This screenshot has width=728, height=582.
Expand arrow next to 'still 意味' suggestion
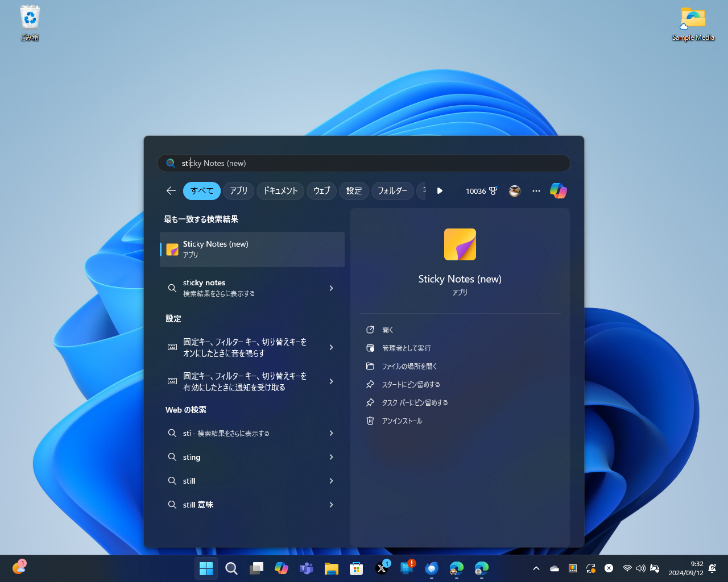tap(331, 505)
